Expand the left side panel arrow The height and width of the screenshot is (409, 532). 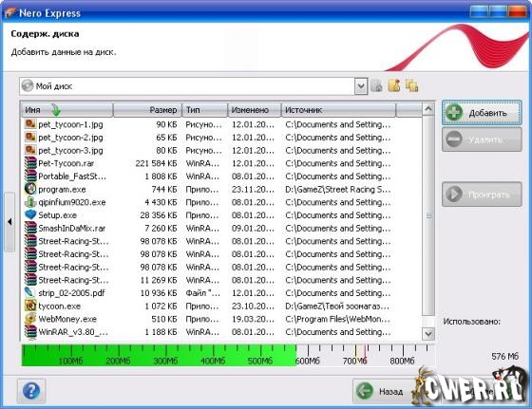click(9, 222)
